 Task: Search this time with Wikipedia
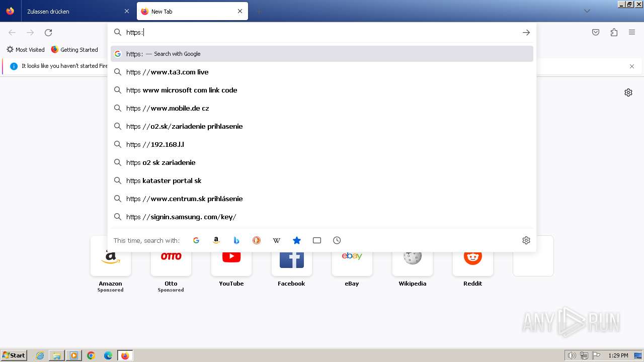pos(277,240)
